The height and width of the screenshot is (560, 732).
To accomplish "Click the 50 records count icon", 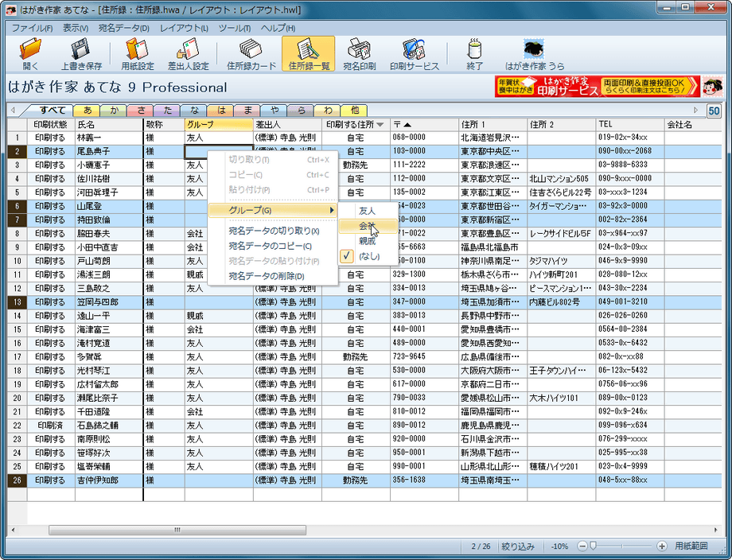I will [x=714, y=111].
